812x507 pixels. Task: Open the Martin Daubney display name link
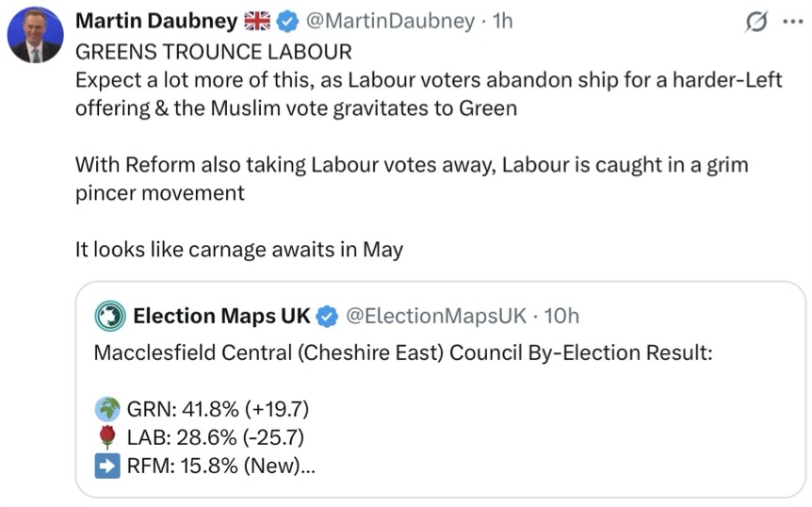[x=155, y=22]
